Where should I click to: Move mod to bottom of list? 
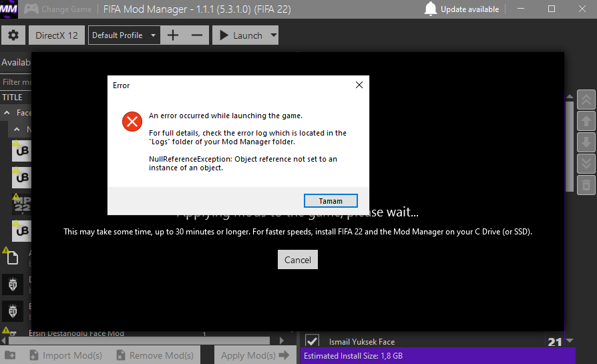(586, 164)
